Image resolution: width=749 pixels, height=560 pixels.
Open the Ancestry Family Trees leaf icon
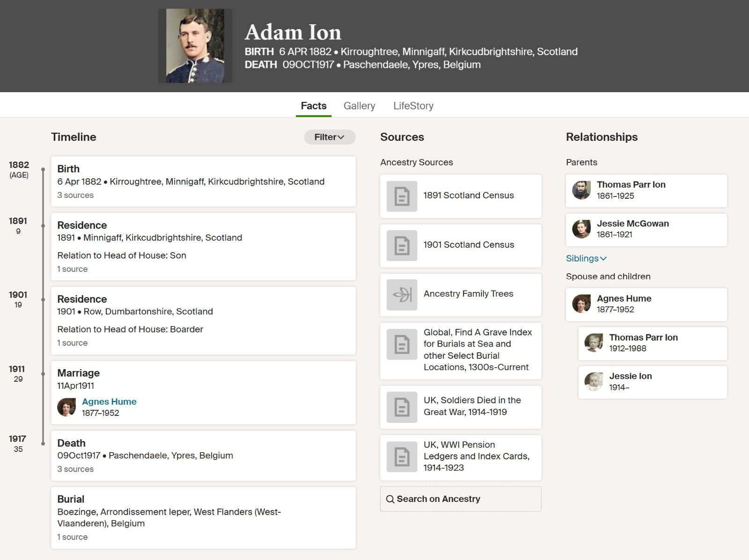402,295
